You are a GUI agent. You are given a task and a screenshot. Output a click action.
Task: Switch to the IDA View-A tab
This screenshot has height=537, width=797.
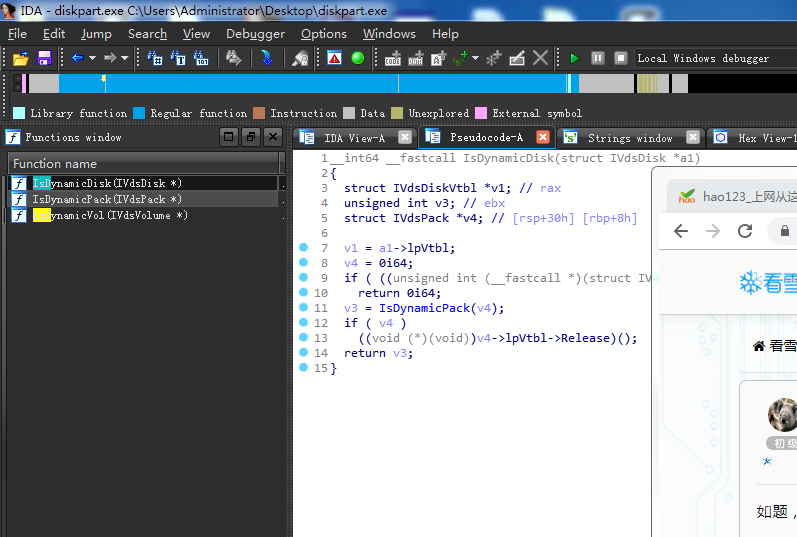coord(354,138)
